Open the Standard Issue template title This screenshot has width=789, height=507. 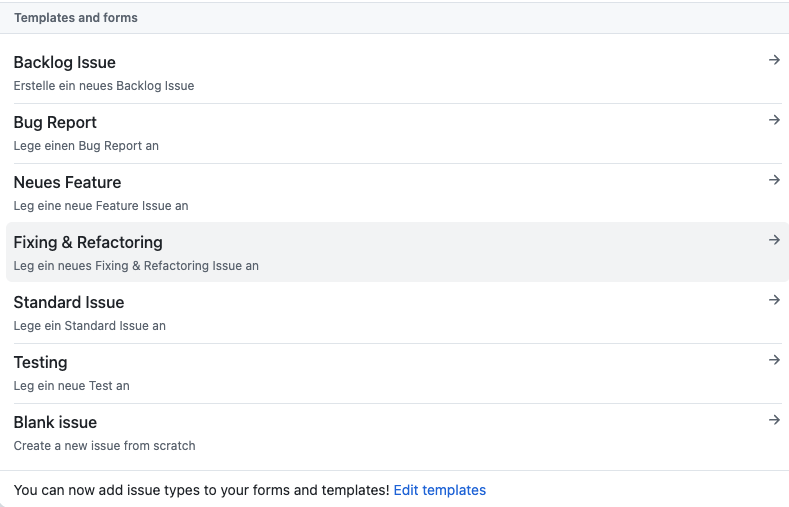pos(68,302)
